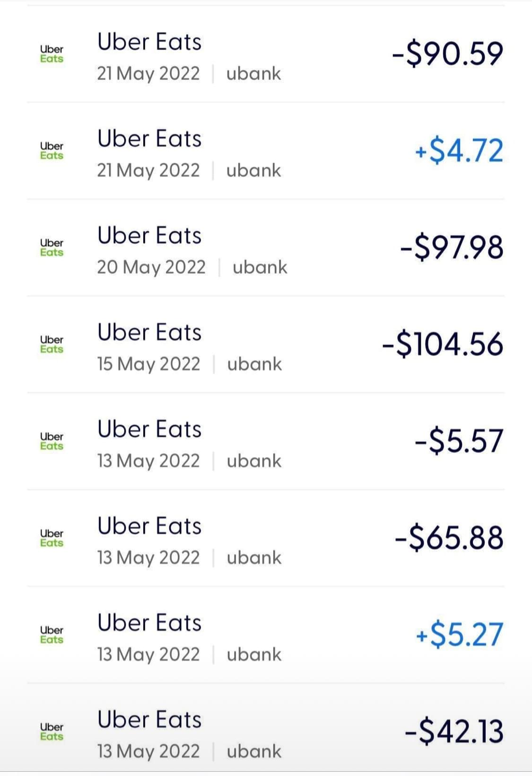Screen dimensions: 532x776
Task: Click the +$4.72 credit amount
Action: (x=459, y=151)
